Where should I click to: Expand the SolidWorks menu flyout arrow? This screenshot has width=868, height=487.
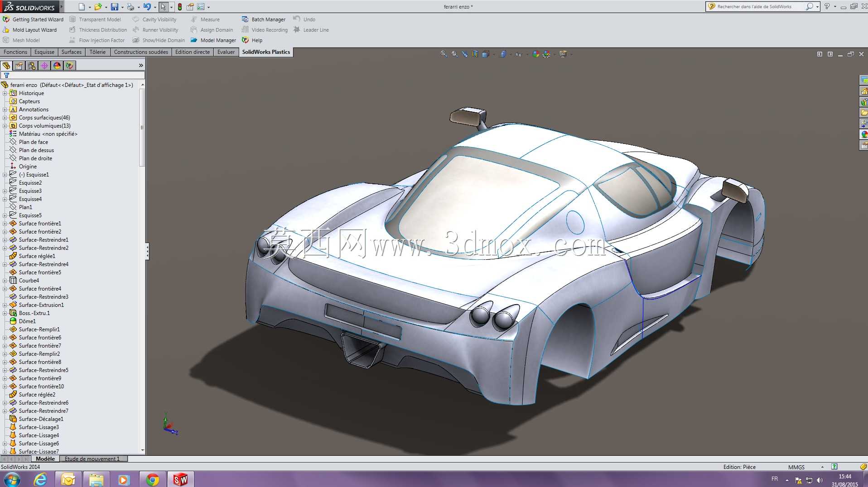point(62,6)
